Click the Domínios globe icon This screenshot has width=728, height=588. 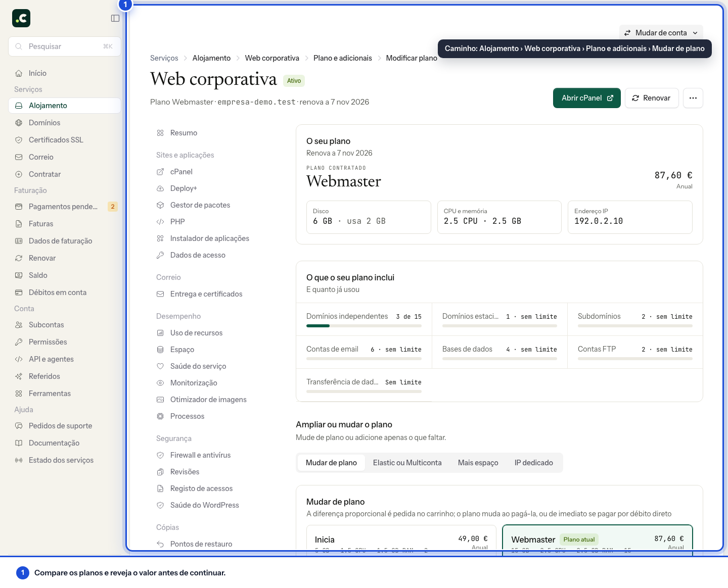(19, 123)
